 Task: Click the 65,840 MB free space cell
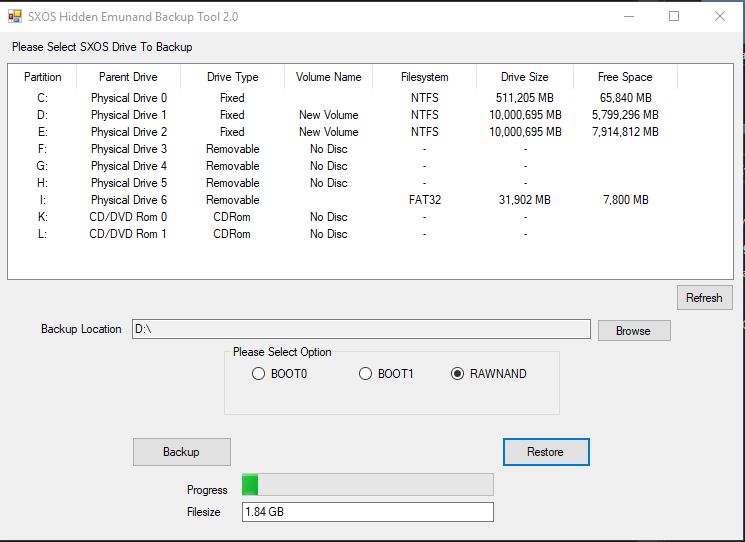pyautogui.click(x=625, y=98)
